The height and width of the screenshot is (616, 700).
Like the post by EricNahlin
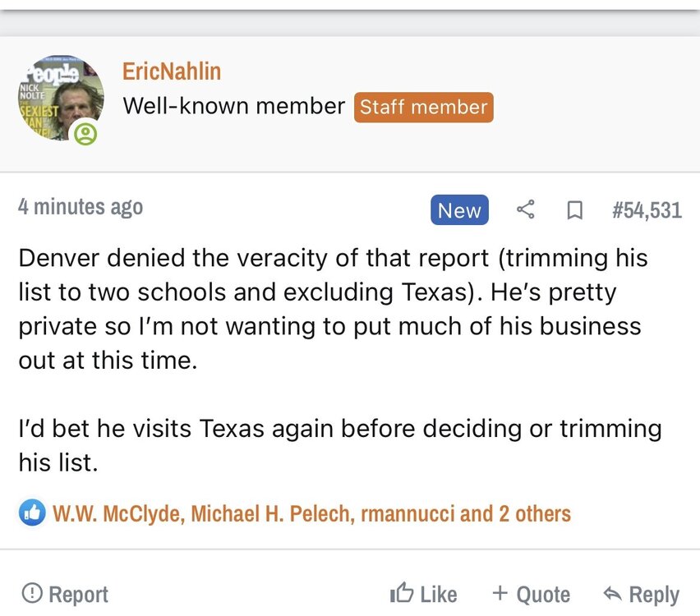coord(423,594)
